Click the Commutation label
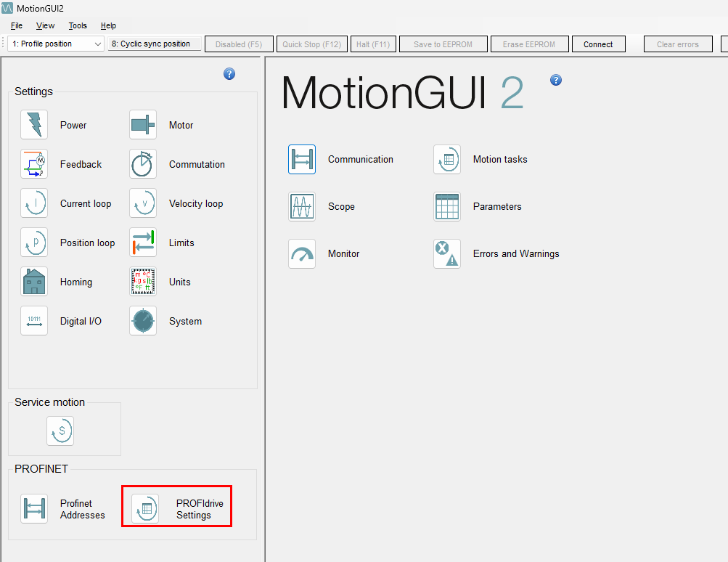The height and width of the screenshot is (562, 728). click(x=197, y=164)
